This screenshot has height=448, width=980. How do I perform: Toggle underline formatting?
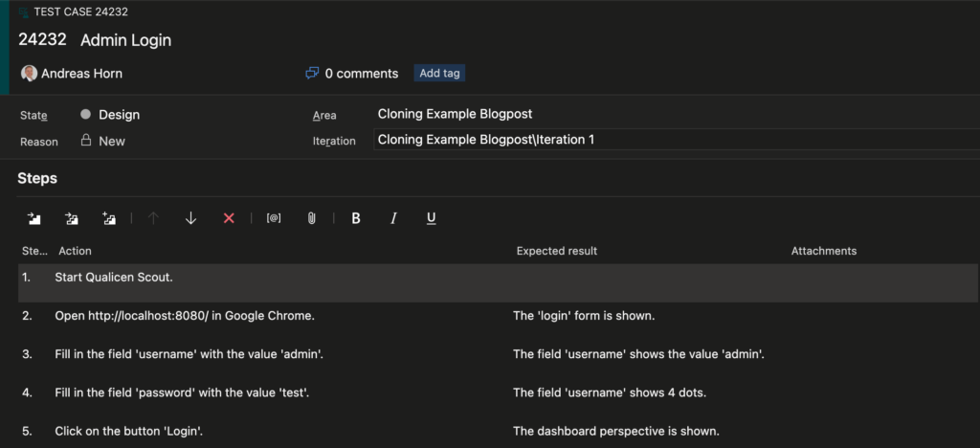[x=432, y=218]
